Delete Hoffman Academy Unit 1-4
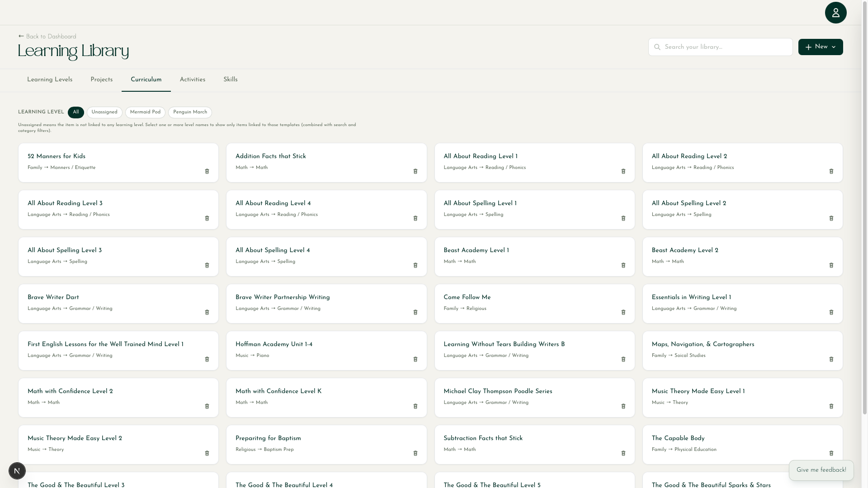This screenshot has width=868, height=488. click(x=415, y=359)
